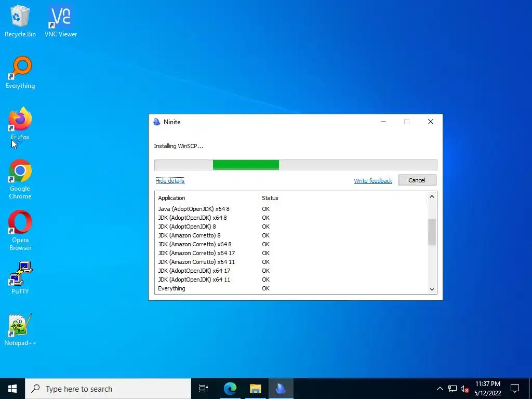Open File Explorer from the taskbar
The height and width of the screenshot is (399, 532).
click(x=255, y=389)
